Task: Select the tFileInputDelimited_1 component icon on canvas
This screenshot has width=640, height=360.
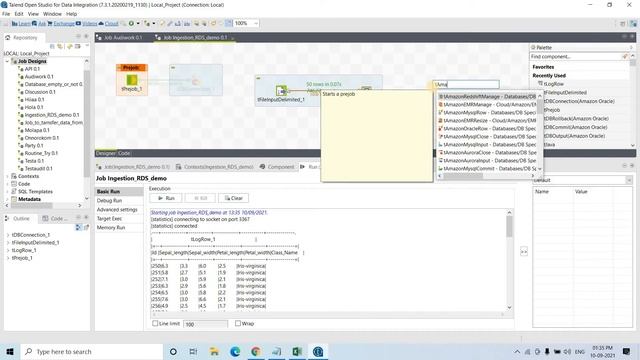Action: (x=281, y=90)
